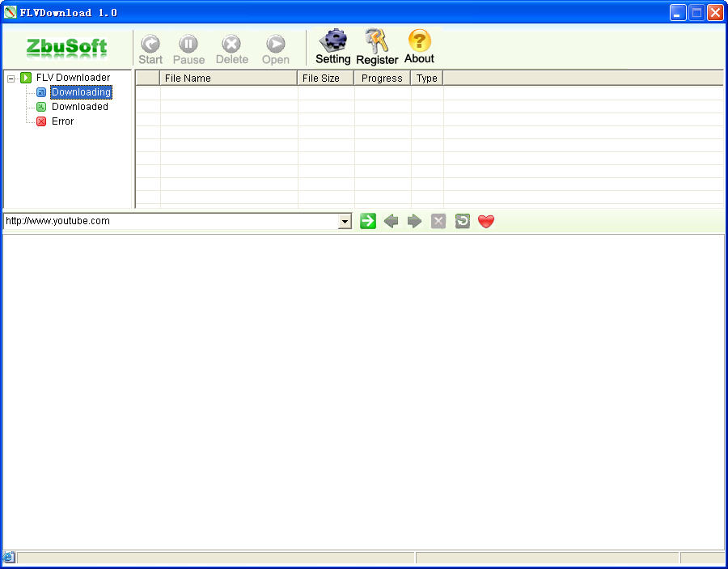Click the Progress column header
This screenshot has height=569, width=728.
(x=382, y=79)
